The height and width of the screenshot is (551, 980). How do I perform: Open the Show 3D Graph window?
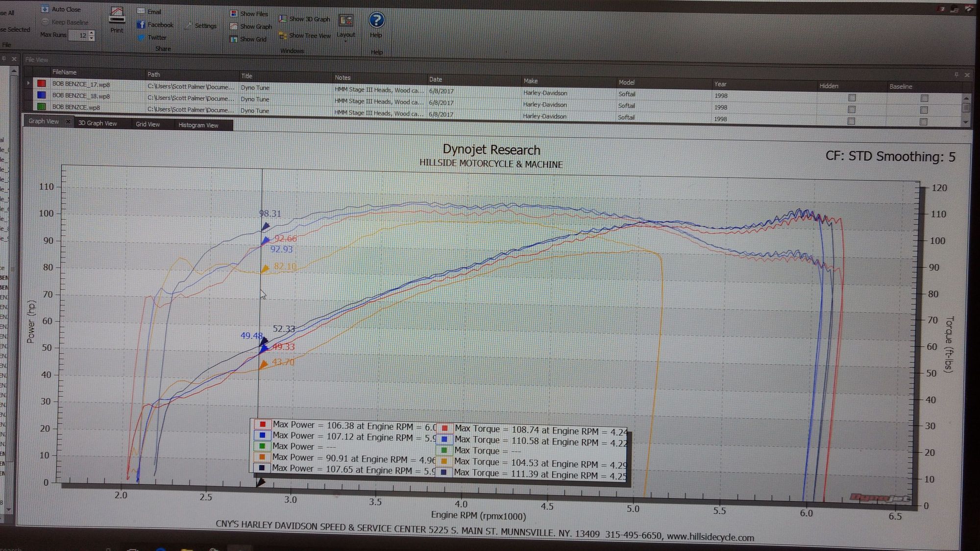[x=283, y=19]
